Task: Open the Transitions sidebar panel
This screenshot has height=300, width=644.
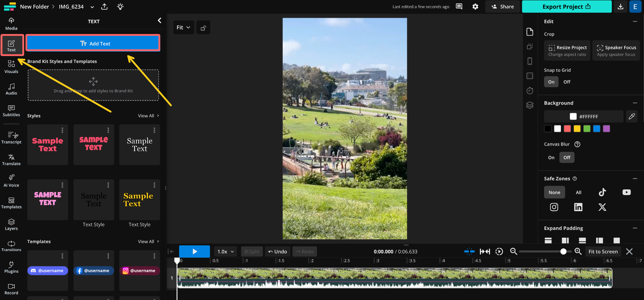Action: [11, 246]
